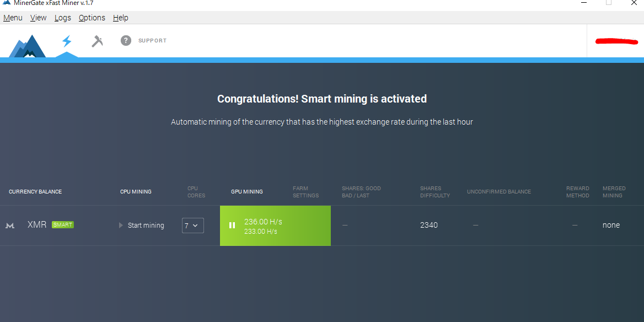Click the CURRENCY BALANCE column header
Screen dimensions: 644x322
click(35, 192)
